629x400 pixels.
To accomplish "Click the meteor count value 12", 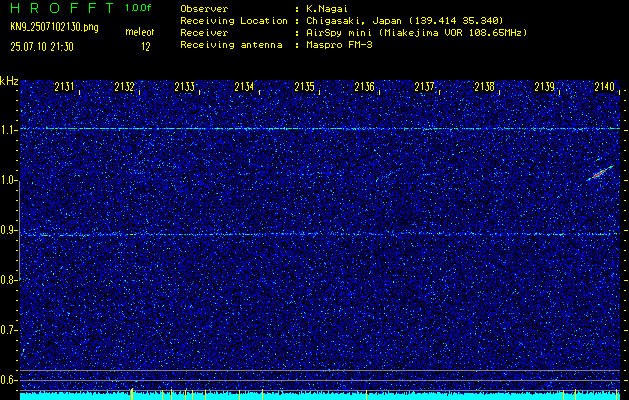I will click(146, 47).
